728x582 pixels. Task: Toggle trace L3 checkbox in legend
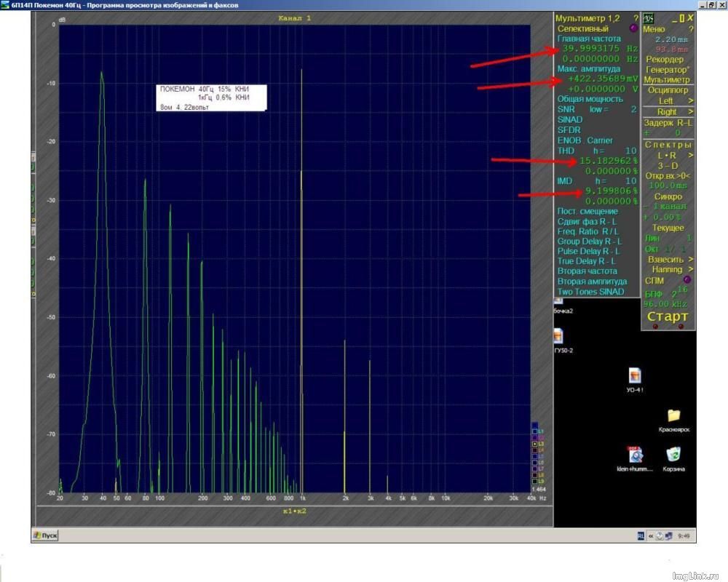[534, 445]
